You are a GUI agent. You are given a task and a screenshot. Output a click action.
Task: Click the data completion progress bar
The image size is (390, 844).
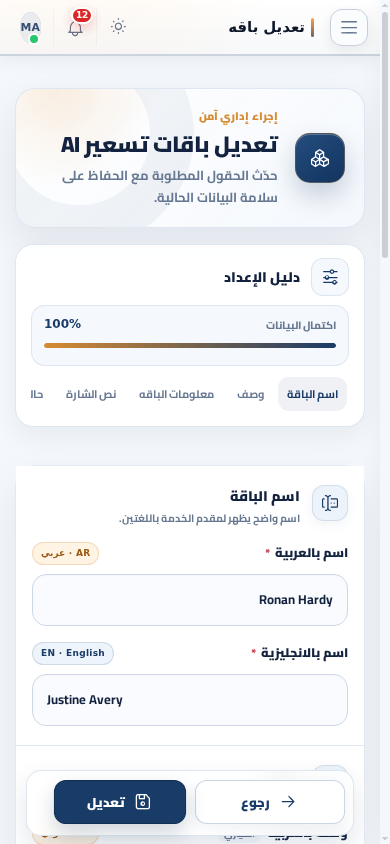[190, 346]
